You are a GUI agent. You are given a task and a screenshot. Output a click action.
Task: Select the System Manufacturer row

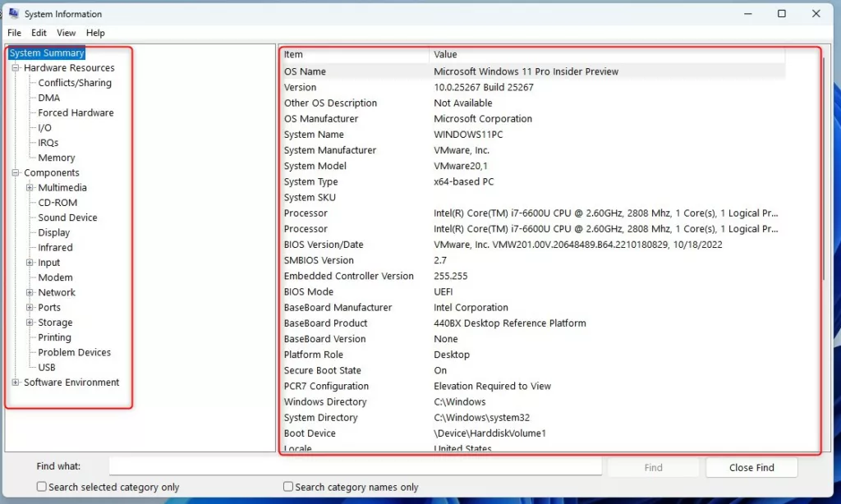533,150
